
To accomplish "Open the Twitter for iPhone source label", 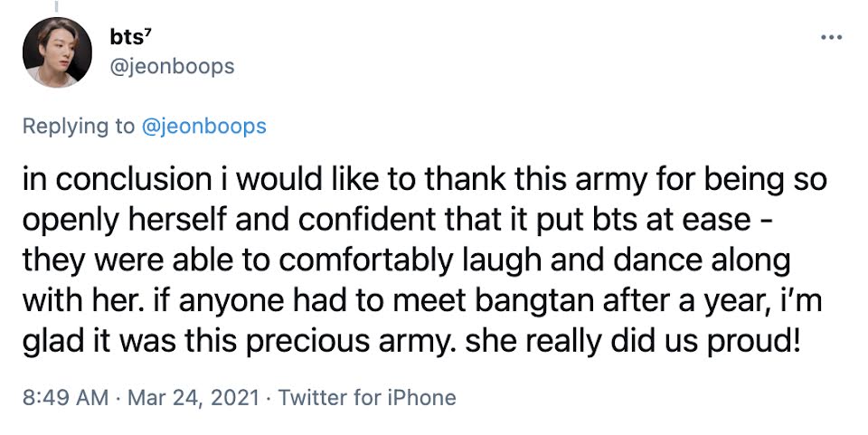I will click(x=368, y=397).
